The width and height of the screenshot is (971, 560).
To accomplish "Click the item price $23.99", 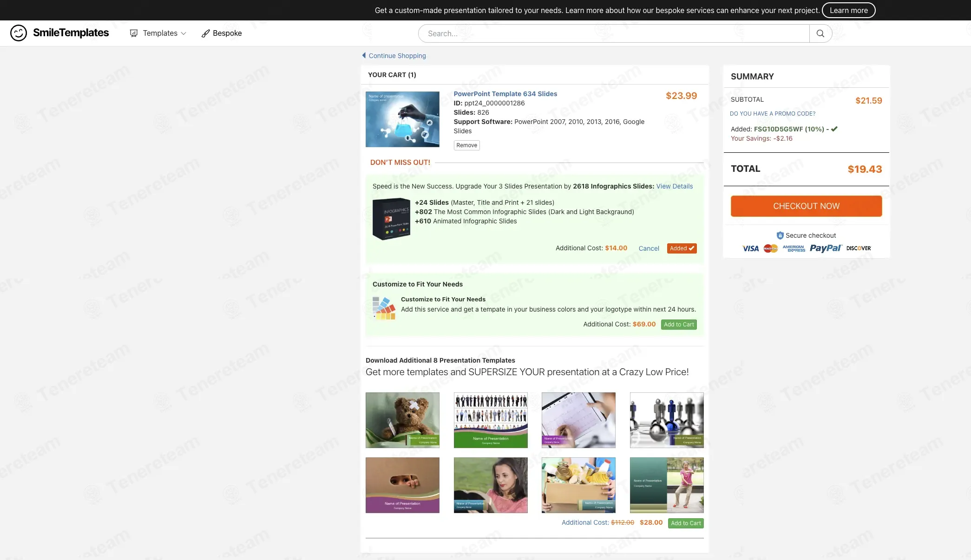I will point(681,96).
